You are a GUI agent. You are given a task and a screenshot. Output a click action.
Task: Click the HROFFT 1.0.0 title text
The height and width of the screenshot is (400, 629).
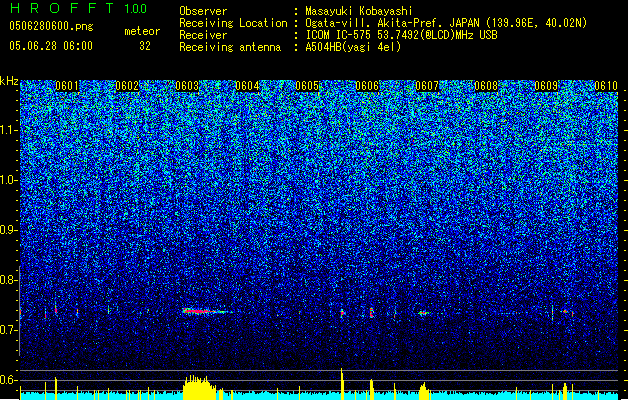(x=79, y=8)
